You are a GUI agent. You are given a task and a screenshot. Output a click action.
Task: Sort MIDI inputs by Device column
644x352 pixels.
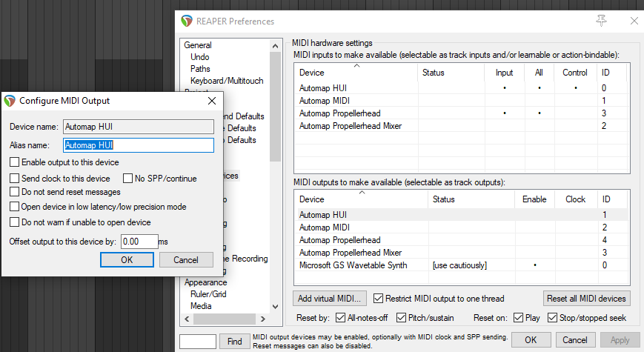(356, 73)
